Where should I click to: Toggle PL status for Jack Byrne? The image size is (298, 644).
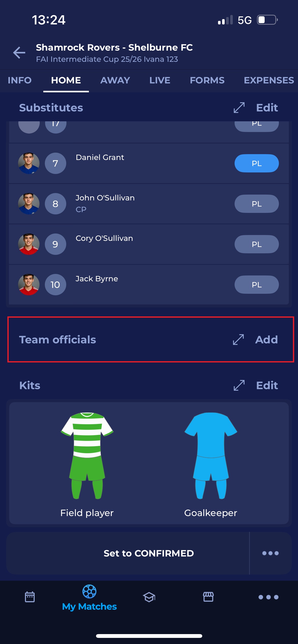[256, 285]
